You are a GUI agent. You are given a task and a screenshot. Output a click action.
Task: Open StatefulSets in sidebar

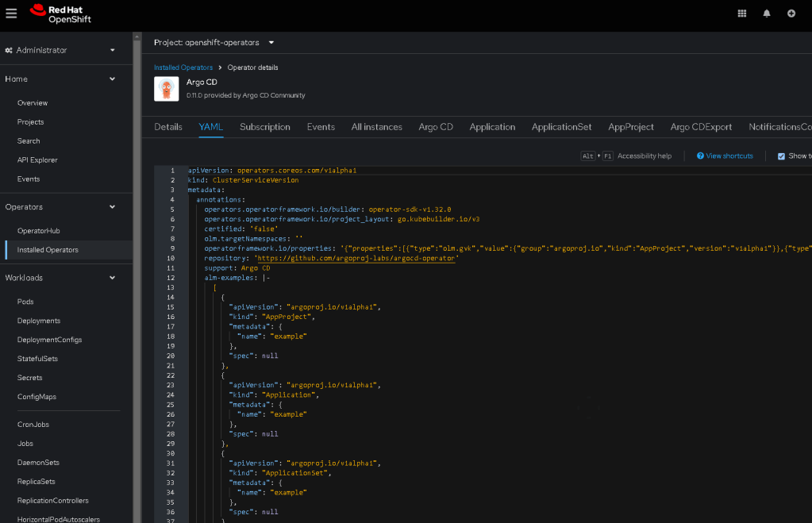coord(37,359)
